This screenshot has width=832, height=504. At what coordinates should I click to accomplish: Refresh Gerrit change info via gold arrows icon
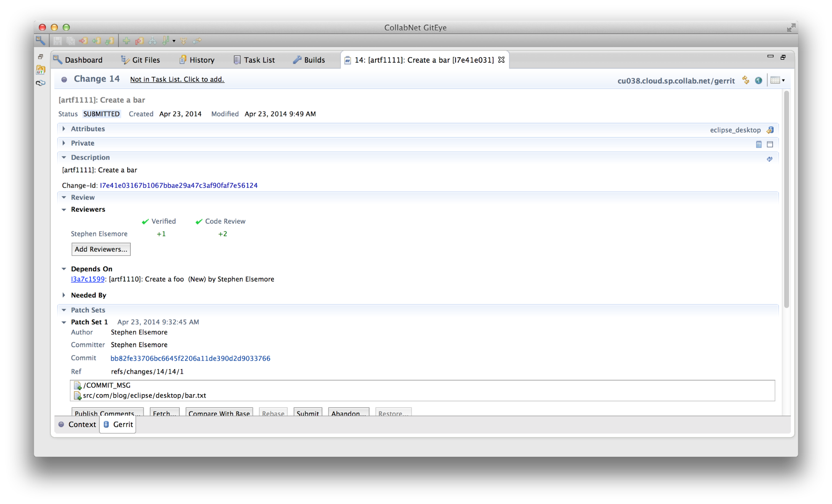[745, 80]
